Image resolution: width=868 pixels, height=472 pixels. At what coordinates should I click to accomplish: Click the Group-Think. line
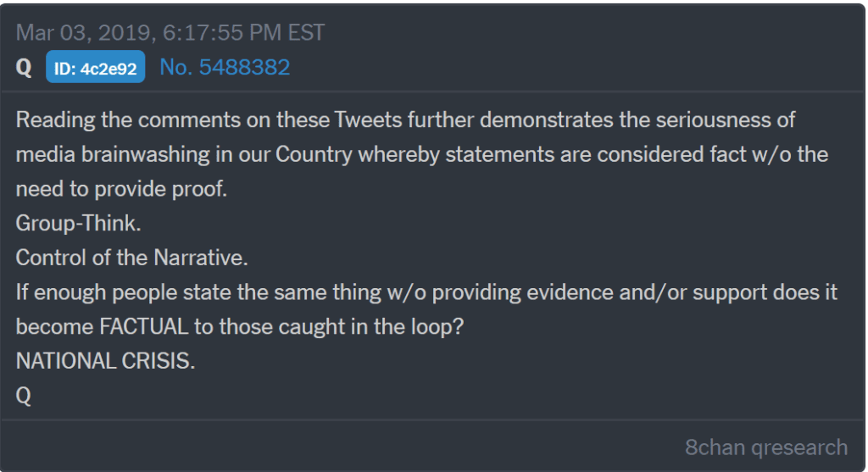pos(78,224)
